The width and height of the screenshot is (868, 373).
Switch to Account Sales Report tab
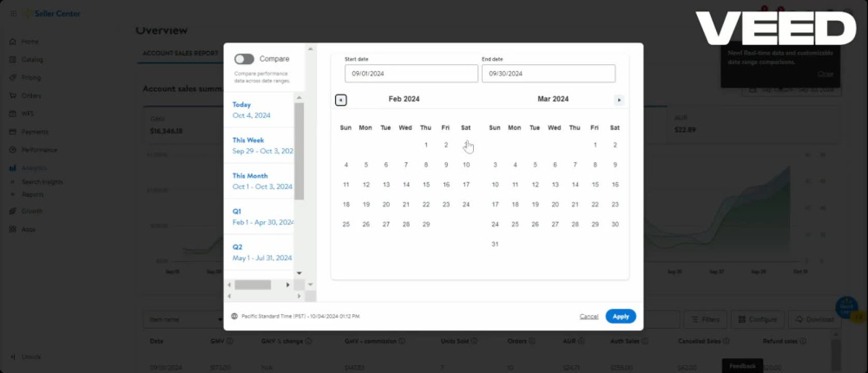click(x=181, y=54)
